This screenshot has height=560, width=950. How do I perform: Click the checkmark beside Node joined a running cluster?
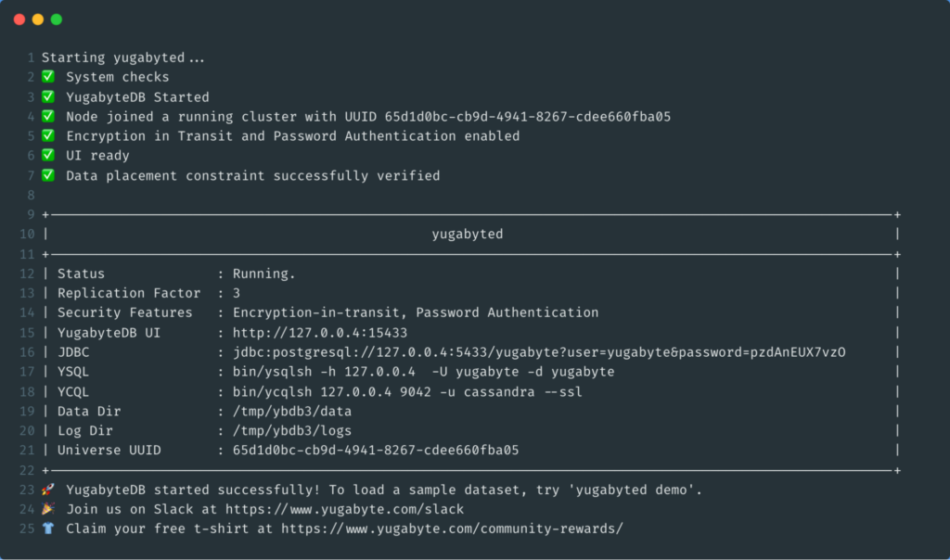[48, 116]
